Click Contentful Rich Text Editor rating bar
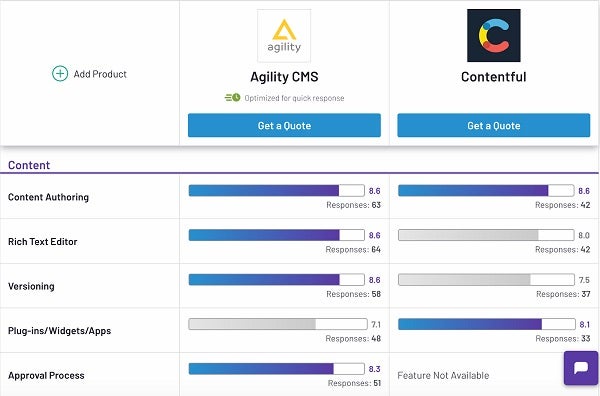Image resolution: width=600 pixels, height=396 pixels. (486, 235)
